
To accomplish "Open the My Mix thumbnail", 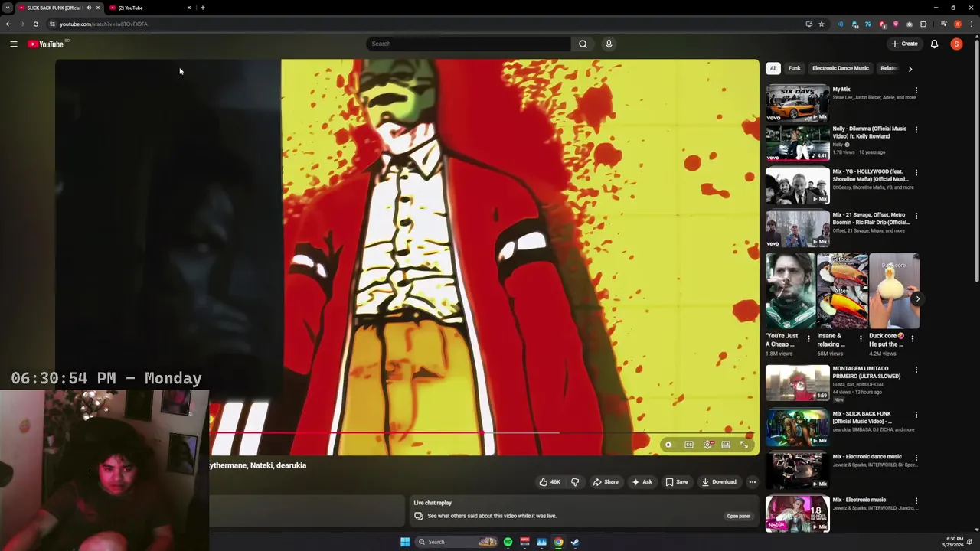I will point(797,103).
